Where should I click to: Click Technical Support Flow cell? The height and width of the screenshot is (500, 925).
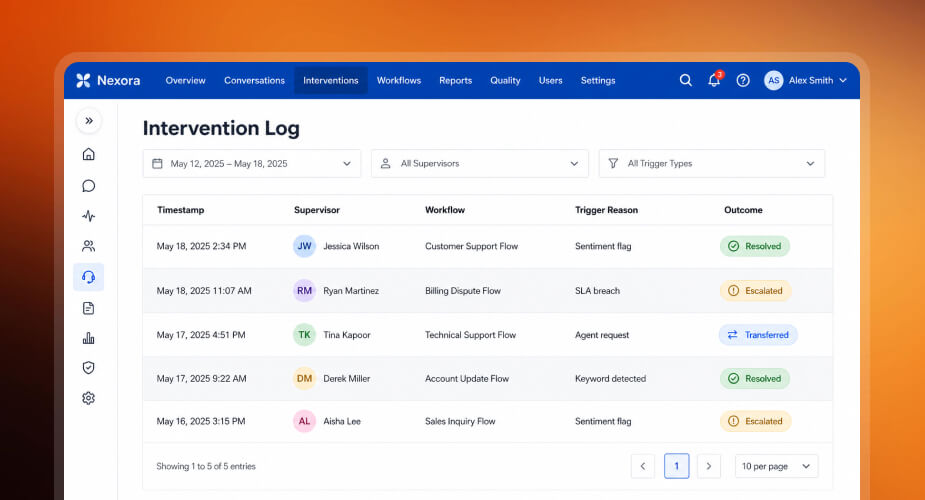470,335
